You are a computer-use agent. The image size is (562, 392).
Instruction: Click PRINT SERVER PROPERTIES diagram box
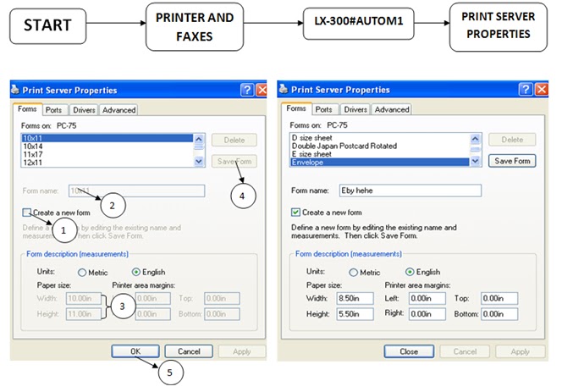pos(499,26)
